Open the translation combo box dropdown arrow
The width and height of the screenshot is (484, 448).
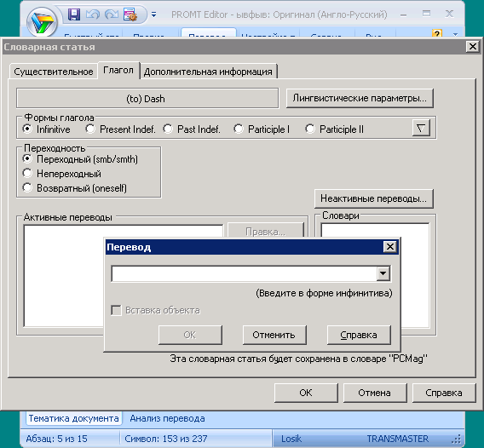click(x=383, y=273)
